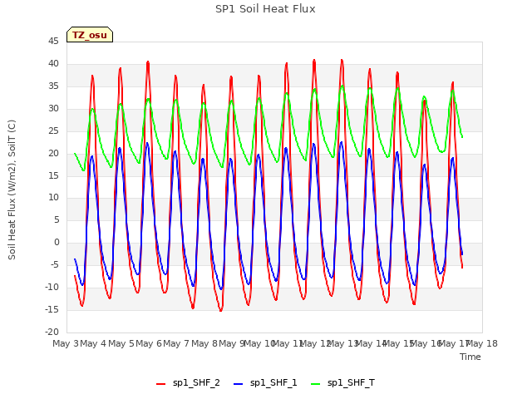Screen dimensions: 532x399
Task: Click the 0 y-axis tick label
Action: click(57, 243)
